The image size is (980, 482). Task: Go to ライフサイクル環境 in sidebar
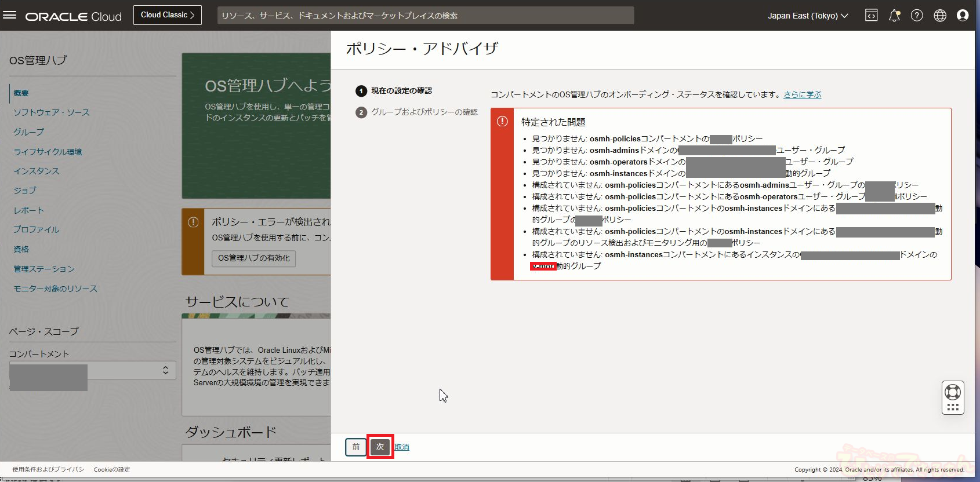pos(48,152)
